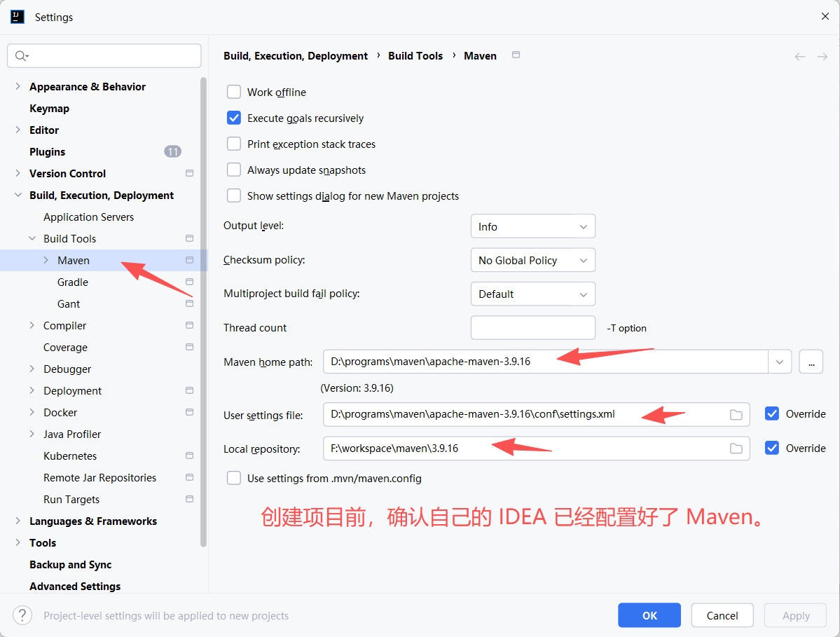Click the User settings file path field
The width and height of the screenshot is (840, 637).
coord(536,415)
